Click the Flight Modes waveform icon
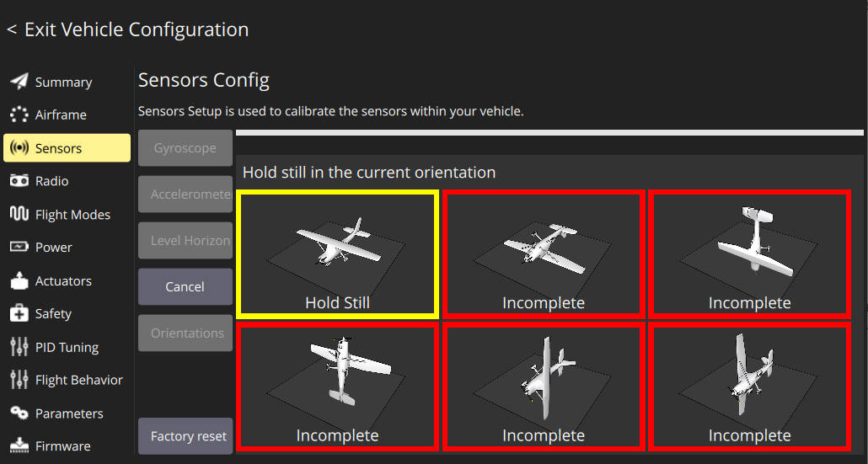 pyautogui.click(x=19, y=214)
